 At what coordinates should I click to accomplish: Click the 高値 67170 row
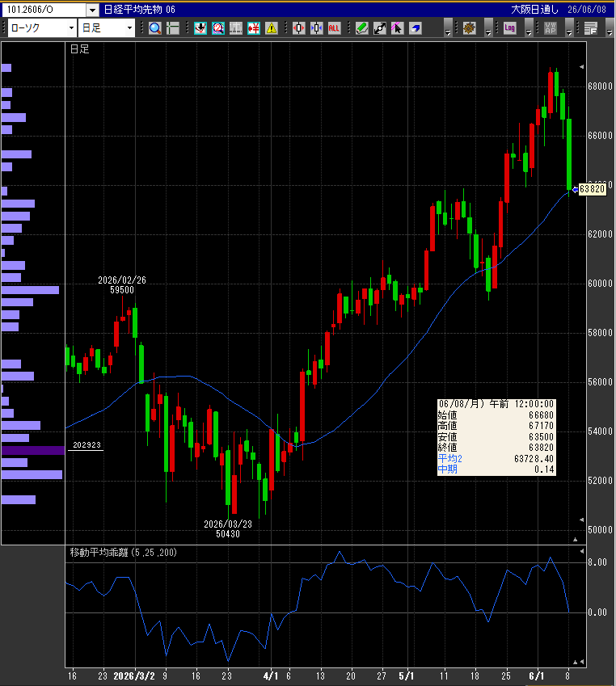point(496,426)
